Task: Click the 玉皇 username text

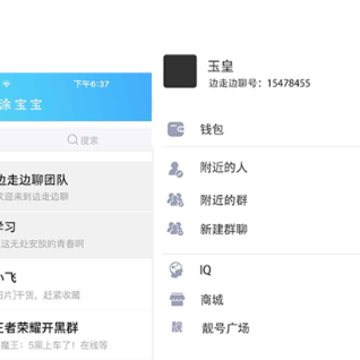Action: click(x=220, y=66)
